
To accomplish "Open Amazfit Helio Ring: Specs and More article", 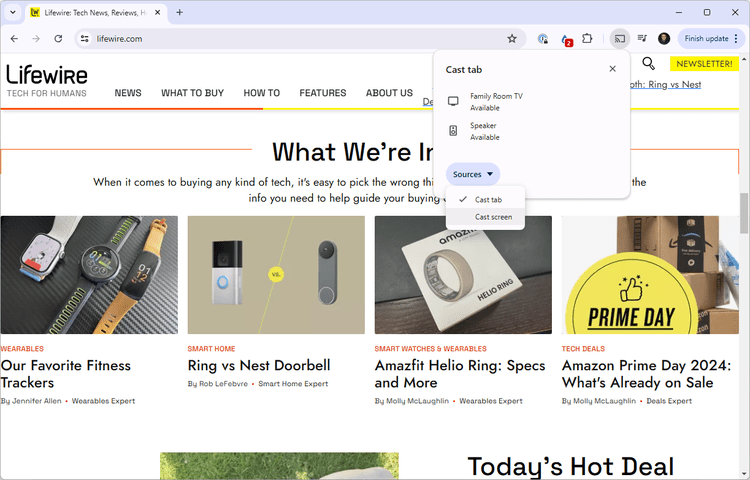I will point(460,374).
